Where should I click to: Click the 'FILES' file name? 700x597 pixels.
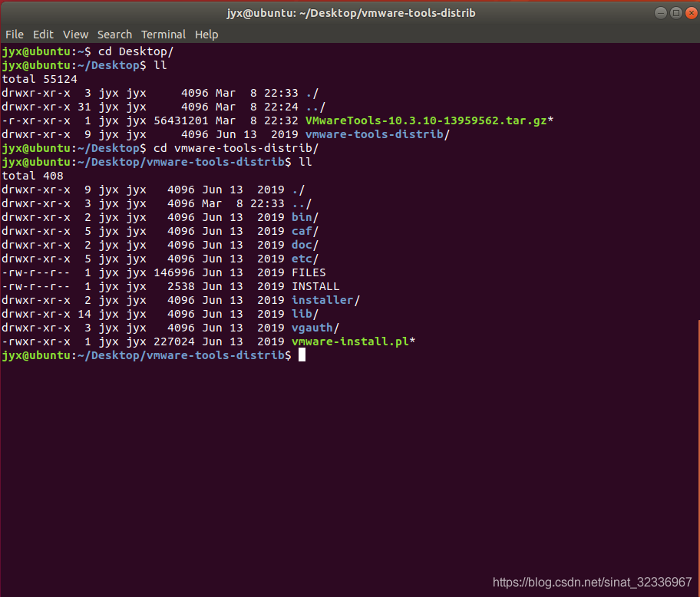309,272
